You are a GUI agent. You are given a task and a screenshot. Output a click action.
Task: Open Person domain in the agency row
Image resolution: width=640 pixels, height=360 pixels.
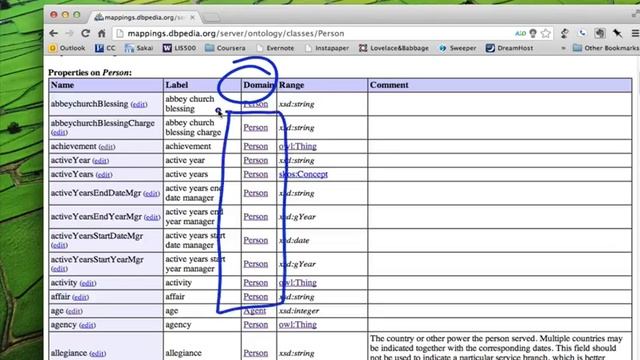click(x=256, y=324)
